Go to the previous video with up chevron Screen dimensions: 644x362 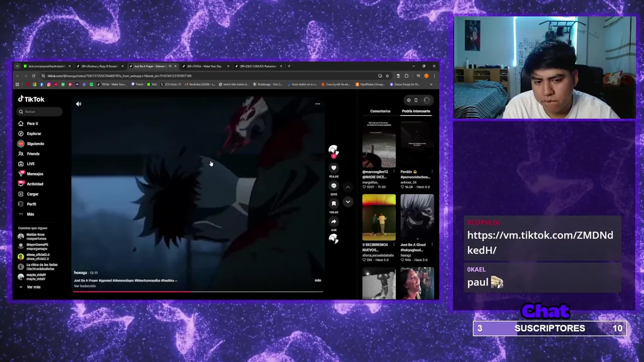coord(348,187)
